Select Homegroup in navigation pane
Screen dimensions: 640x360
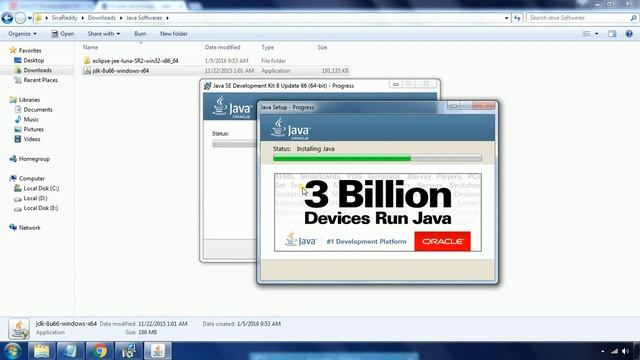pyautogui.click(x=29, y=159)
